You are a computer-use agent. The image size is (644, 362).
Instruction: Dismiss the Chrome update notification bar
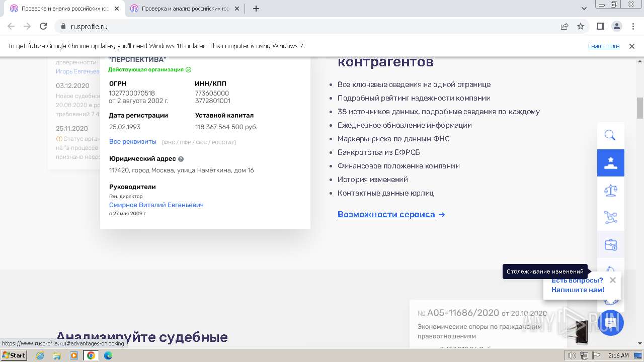(x=632, y=46)
